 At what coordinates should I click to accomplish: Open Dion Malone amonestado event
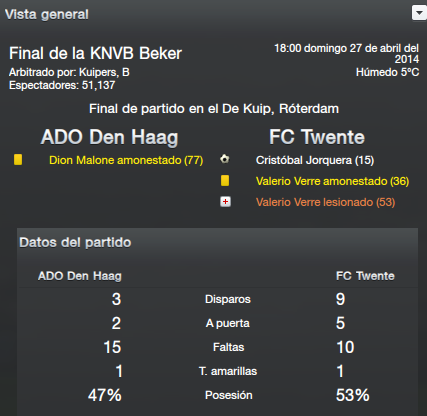tap(126, 160)
